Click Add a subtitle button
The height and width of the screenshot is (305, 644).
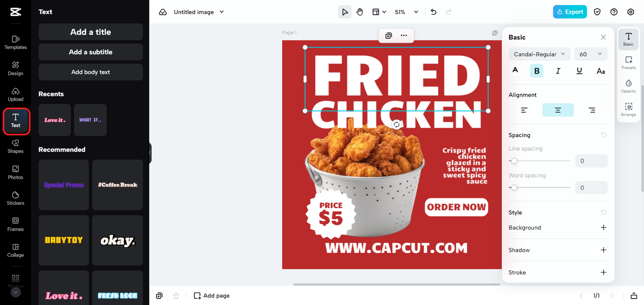click(91, 52)
